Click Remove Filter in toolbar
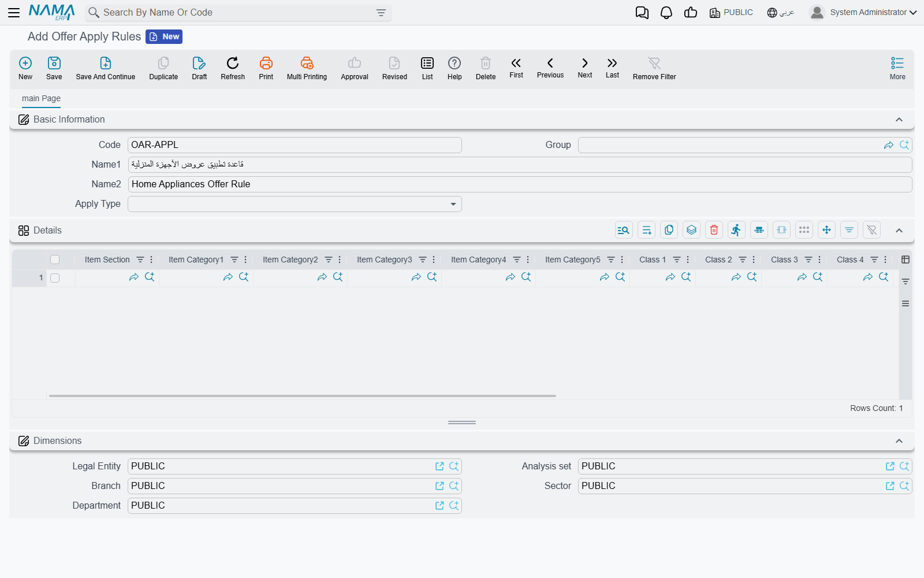The width and height of the screenshot is (924, 578). coord(654,68)
